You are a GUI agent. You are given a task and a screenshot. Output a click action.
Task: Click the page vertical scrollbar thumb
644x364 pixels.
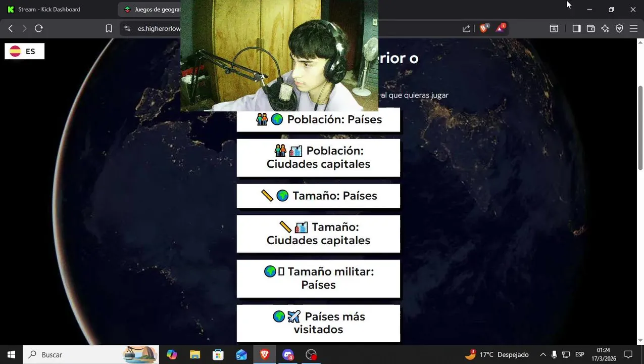coord(640,127)
